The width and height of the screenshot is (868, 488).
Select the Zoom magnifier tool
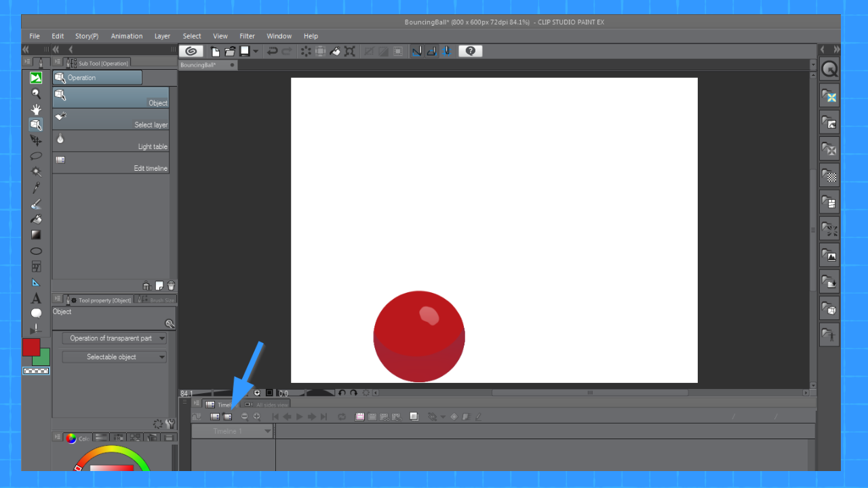click(x=37, y=94)
